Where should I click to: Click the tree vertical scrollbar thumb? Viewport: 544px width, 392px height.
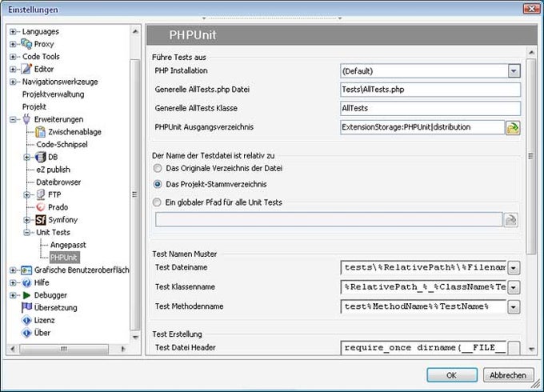(x=135, y=194)
